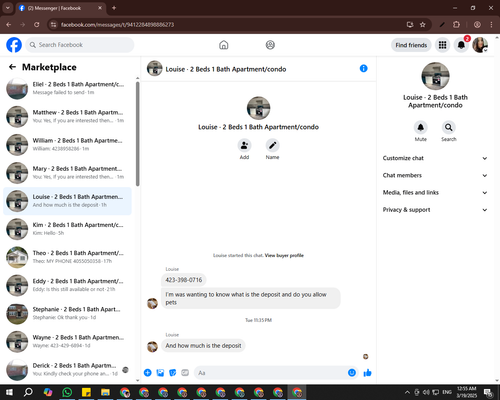Open chat with William

pos(68,145)
